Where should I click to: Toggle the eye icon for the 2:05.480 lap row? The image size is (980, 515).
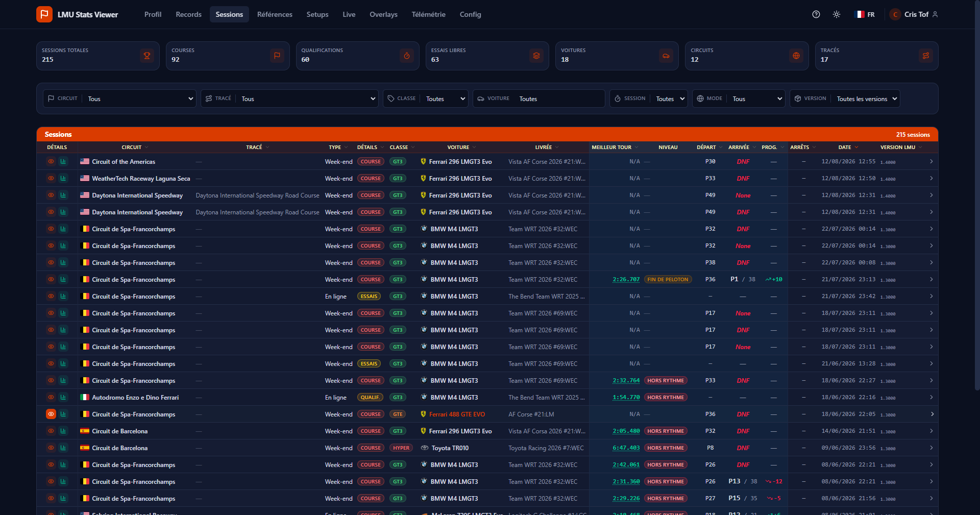tap(51, 431)
